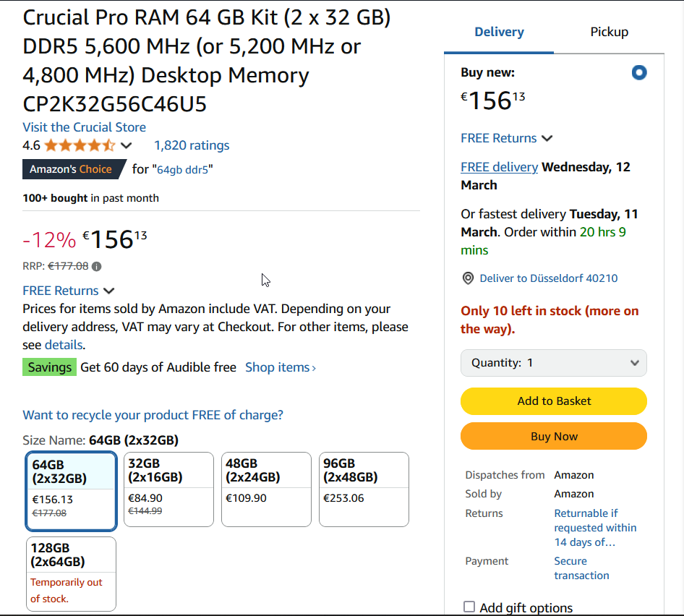
Task: Expand FREE Returns under the main price
Action: 69,291
